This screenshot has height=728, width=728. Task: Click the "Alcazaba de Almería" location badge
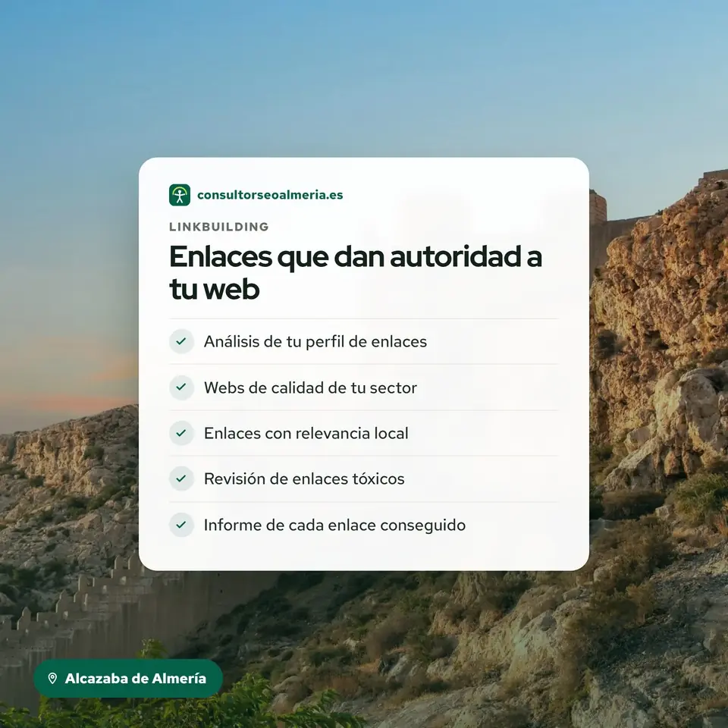(128, 678)
